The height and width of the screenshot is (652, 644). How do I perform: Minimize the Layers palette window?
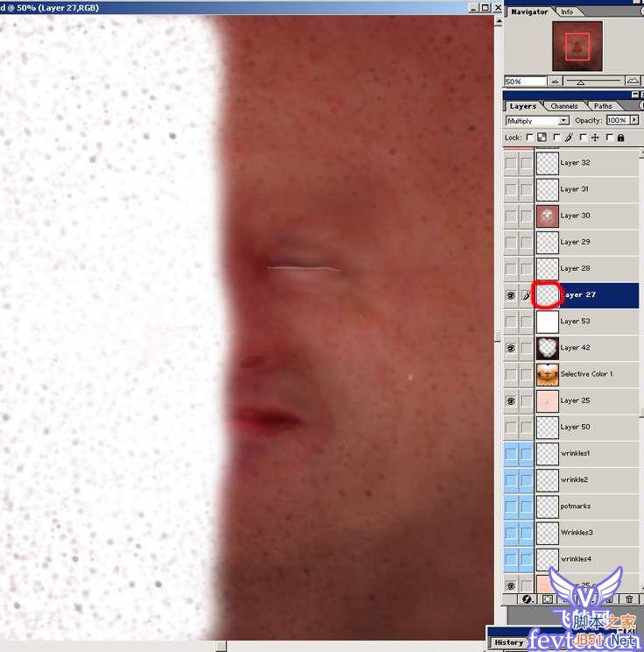[x=635, y=95]
